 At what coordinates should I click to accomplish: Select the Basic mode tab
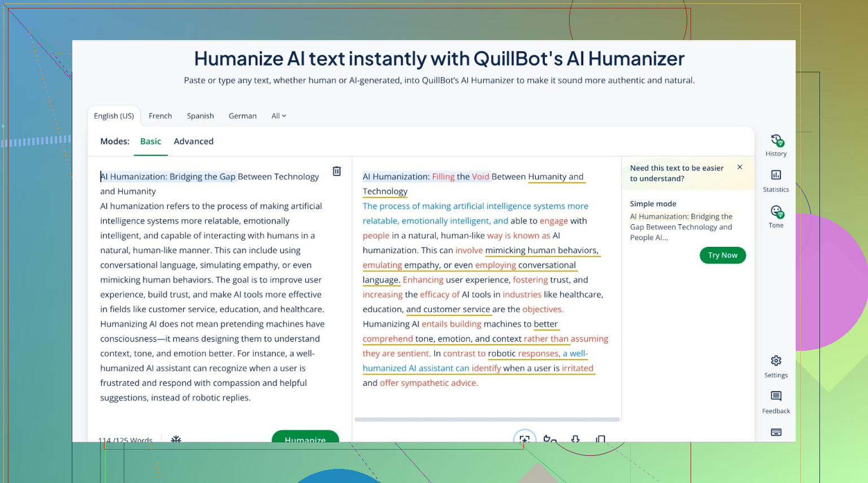150,141
